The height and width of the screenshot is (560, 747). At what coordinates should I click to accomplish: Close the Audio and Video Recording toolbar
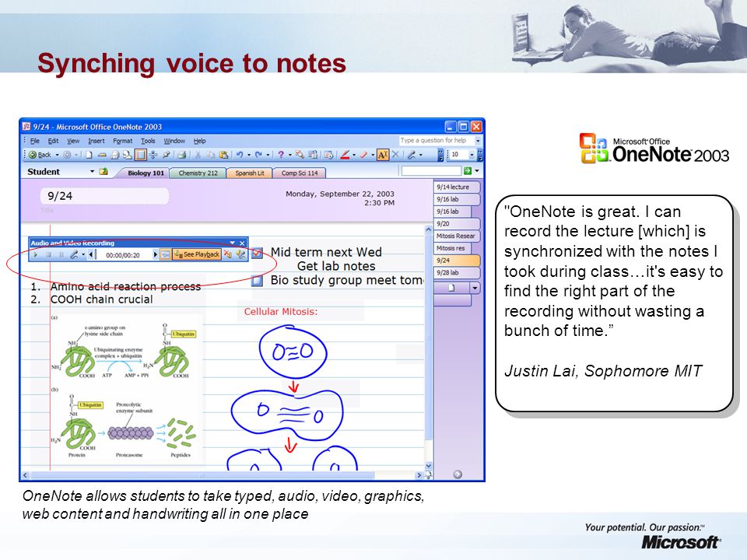(x=242, y=243)
